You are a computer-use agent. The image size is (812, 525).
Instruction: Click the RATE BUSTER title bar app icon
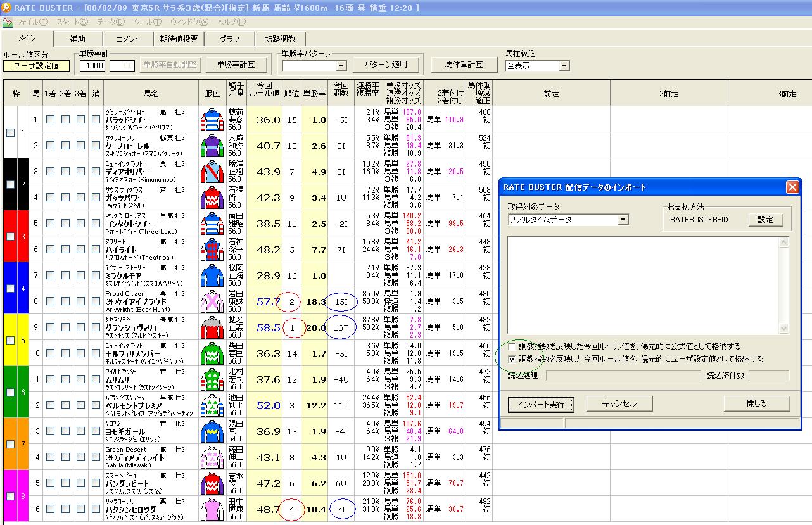(7, 8)
